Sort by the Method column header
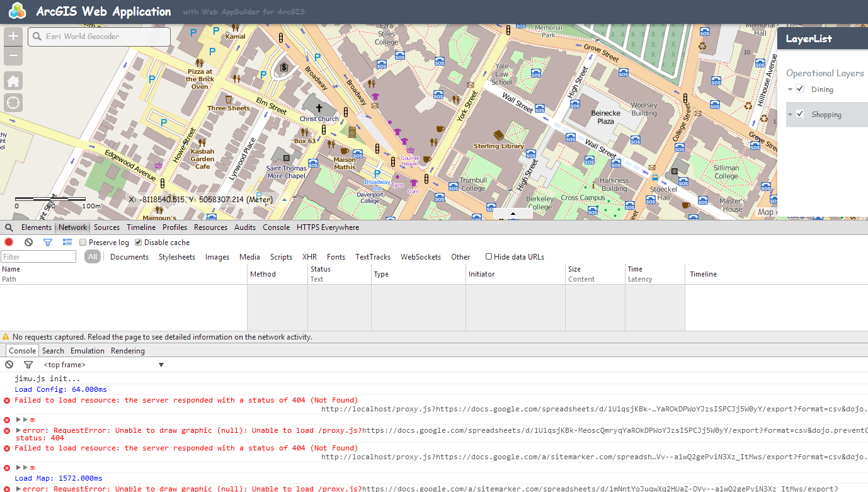Image resolution: width=868 pixels, height=492 pixels. [277, 274]
